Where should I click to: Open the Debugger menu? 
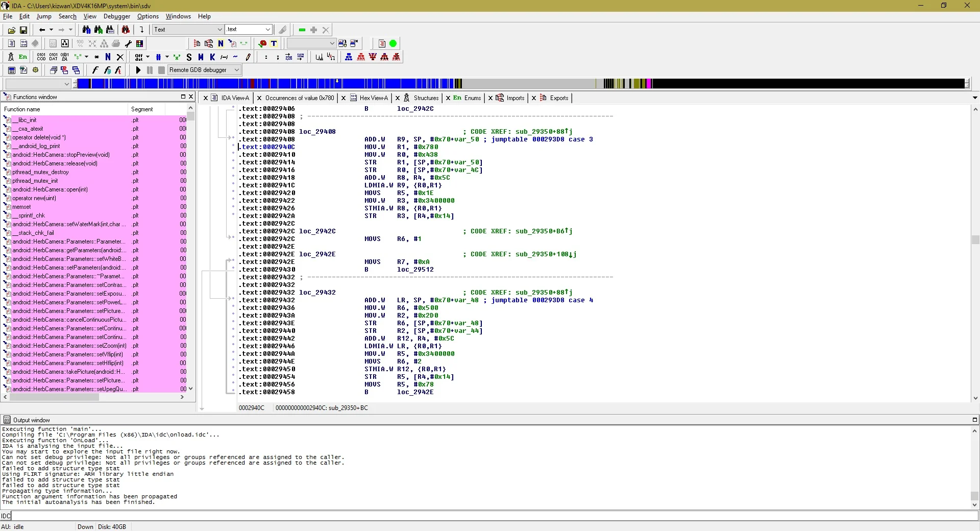point(117,16)
